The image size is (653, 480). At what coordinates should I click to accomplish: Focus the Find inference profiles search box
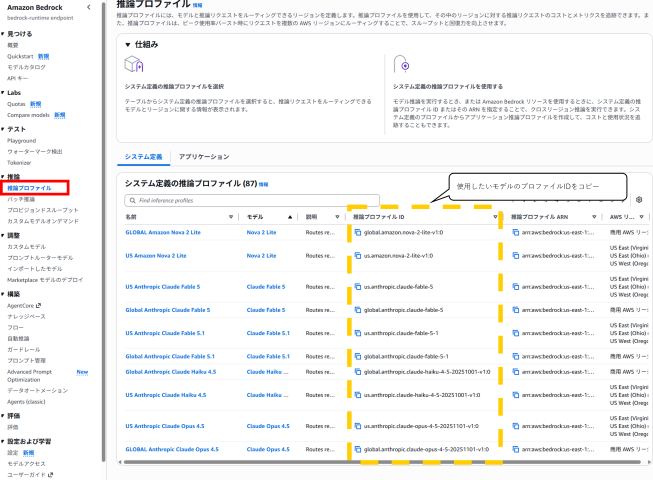coord(252,200)
